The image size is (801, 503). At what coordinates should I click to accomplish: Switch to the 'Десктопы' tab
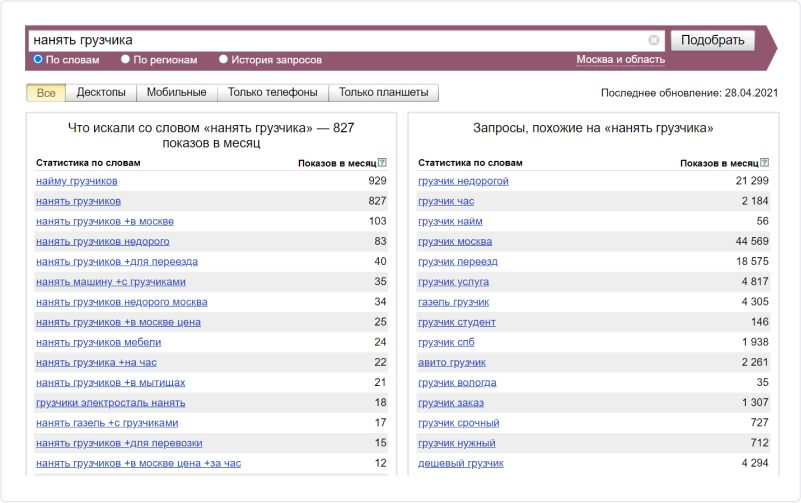[101, 93]
